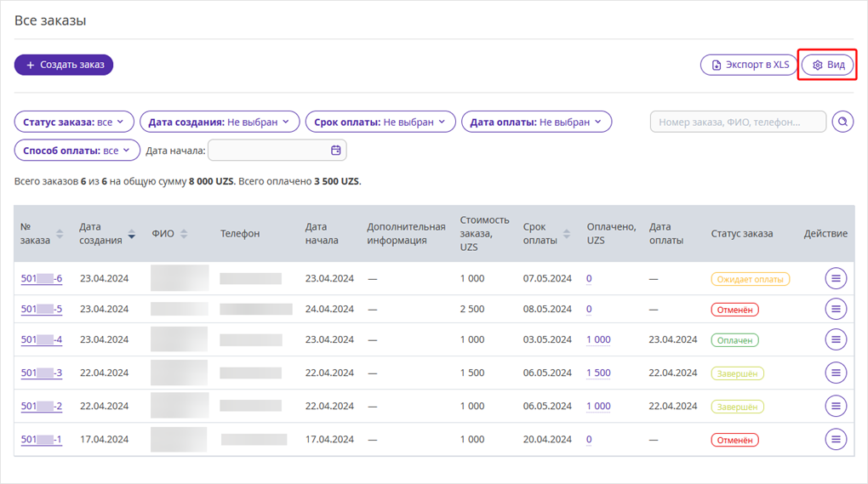Screen dimensions: 868x484
Task: Sort table by ФИО column arrows
Action: 184,233
